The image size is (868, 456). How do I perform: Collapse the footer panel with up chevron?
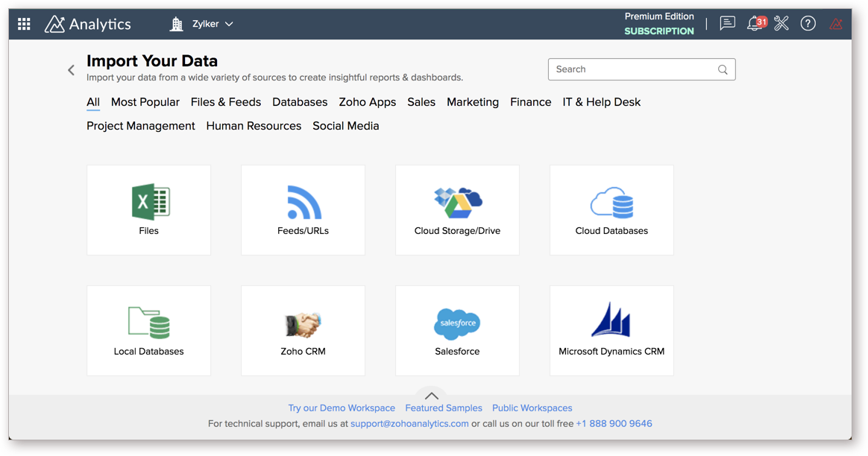(432, 396)
